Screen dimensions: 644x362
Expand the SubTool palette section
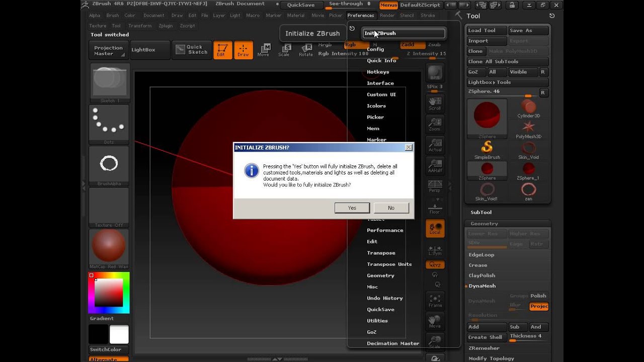(481, 212)
